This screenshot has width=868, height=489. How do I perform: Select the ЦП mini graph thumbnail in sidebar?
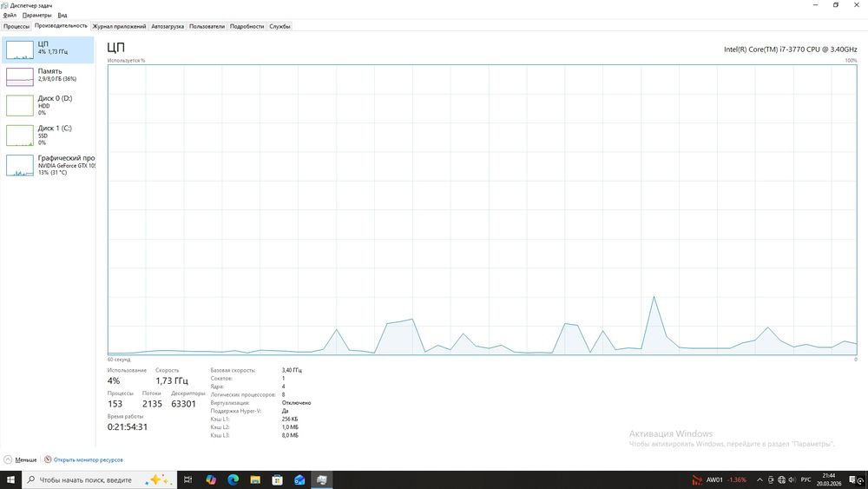click(20, 50)
